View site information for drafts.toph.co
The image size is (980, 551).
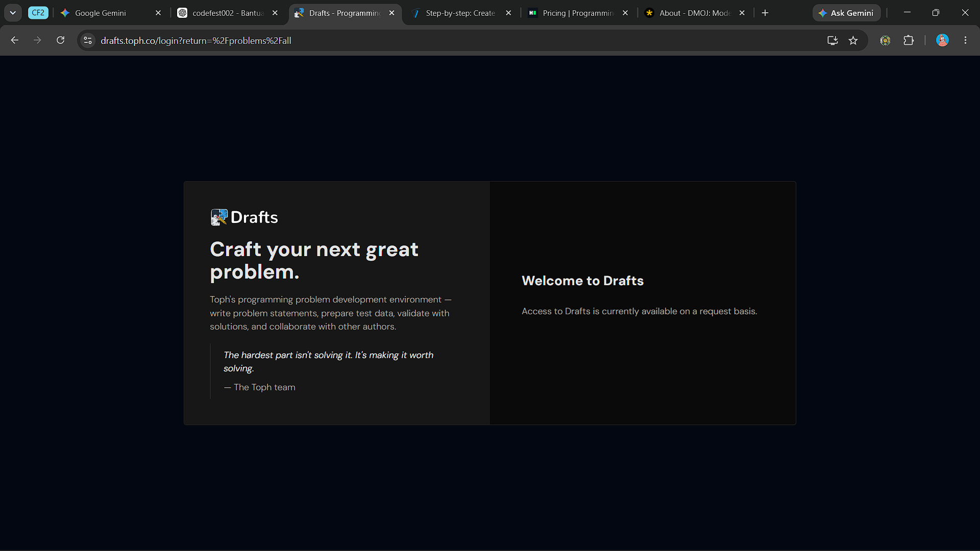coord(88,40)
